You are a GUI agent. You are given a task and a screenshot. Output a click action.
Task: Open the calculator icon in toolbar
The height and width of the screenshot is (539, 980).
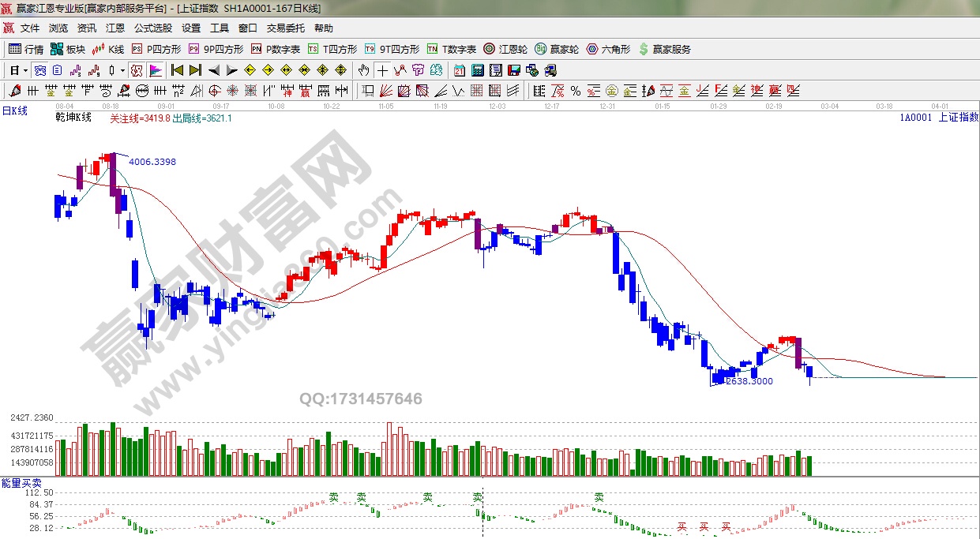tap(477, 70)
